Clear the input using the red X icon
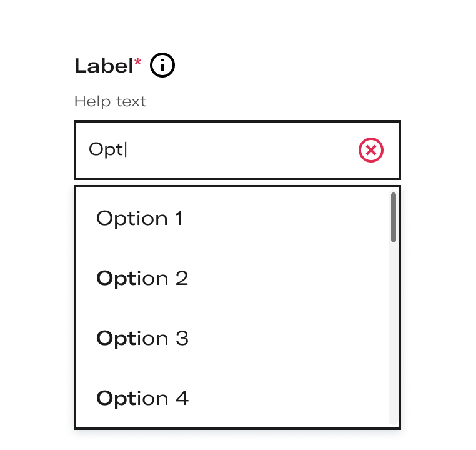 (x=370, y=150)
